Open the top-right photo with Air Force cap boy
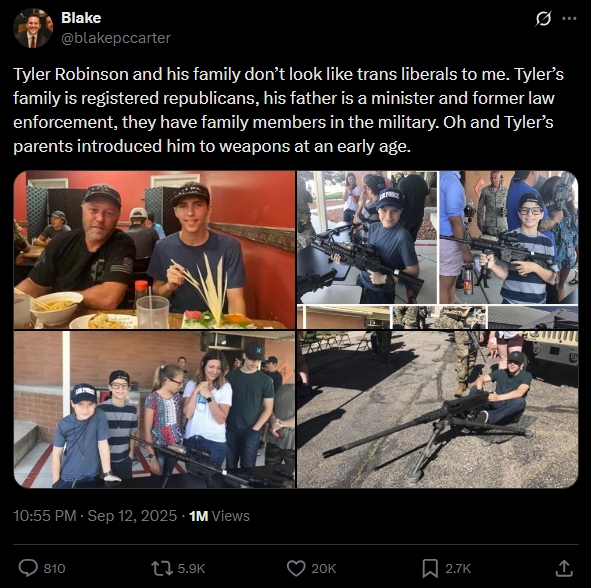The width and height of the screenshot is (591, 588). click(438, 250)
